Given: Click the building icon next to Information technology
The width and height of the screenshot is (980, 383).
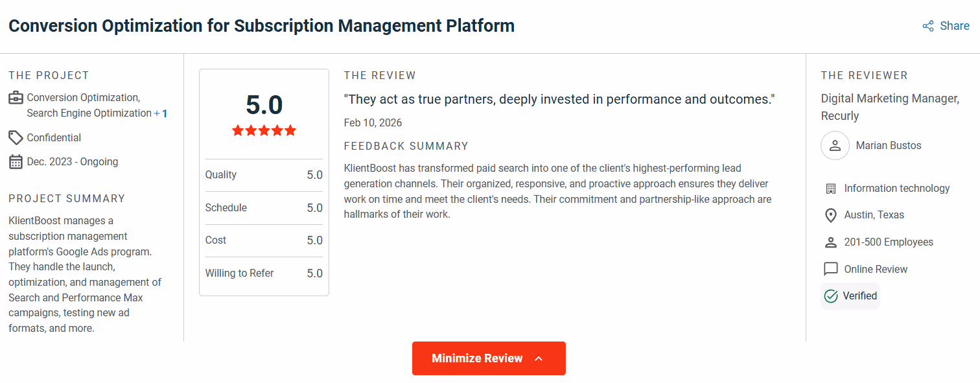Looking at the screenshot, I should point(830,189).
